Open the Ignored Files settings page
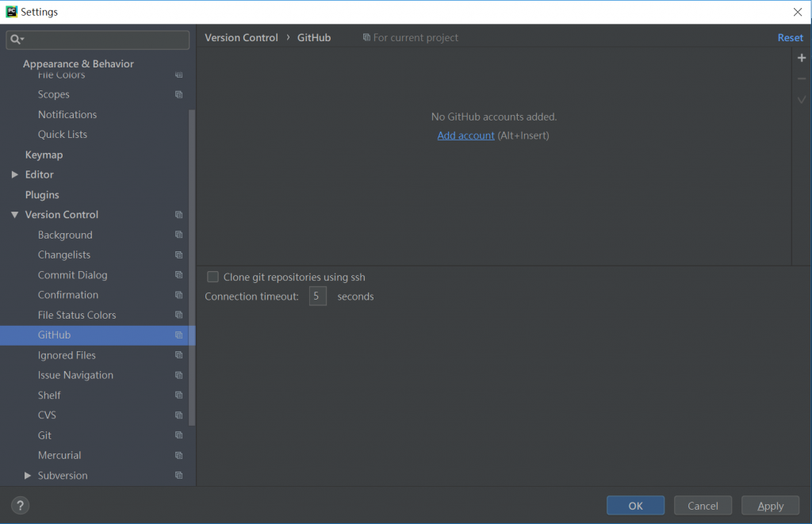Image resolution: width=812 pixels, height=524 pixels. (x=67, y=354)
